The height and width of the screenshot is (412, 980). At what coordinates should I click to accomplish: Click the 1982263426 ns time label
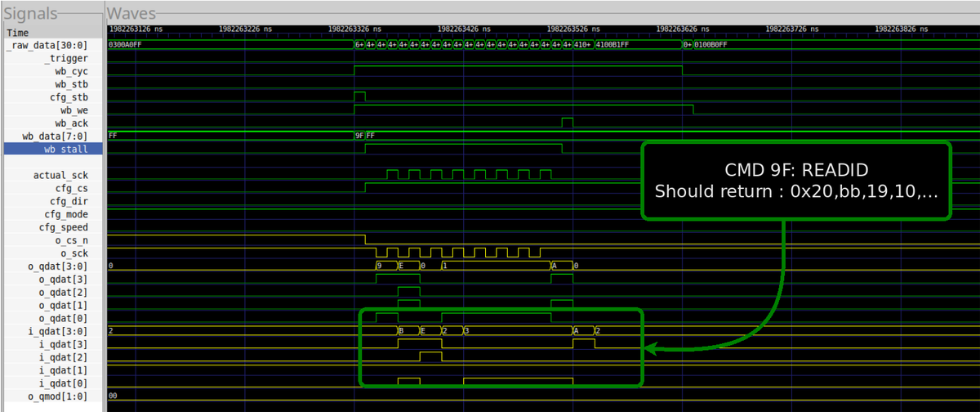(465, 29)
